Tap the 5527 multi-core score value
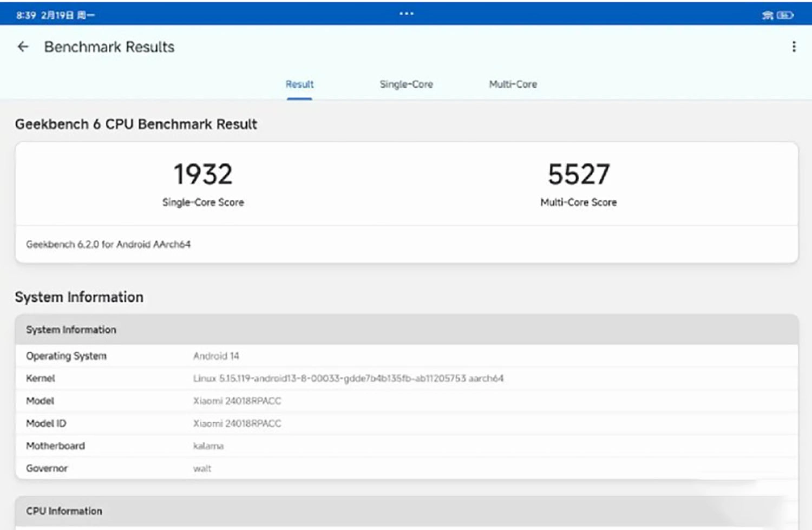The height and width of the screenshot is (530, 812). 579,174
